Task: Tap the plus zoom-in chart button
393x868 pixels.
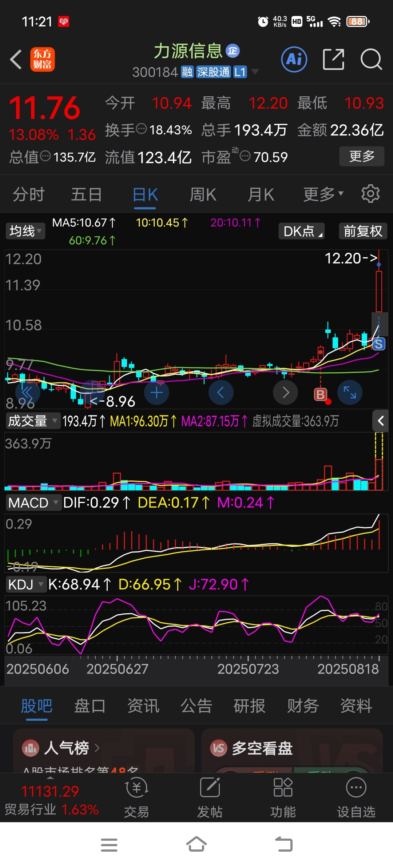Action: (156, 393)
